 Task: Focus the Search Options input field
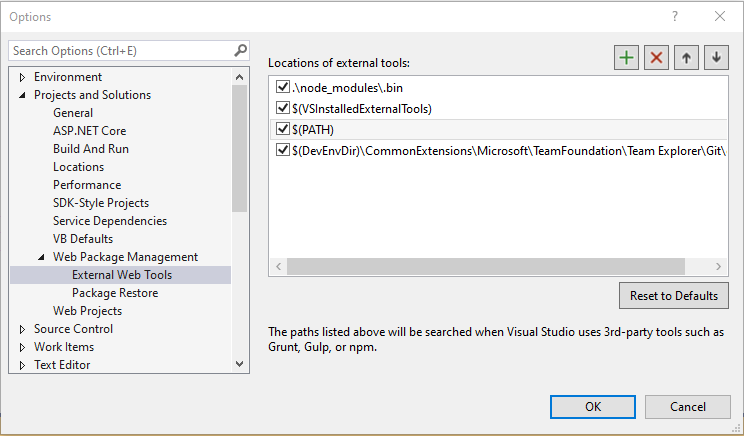click(x=120, y=50)
